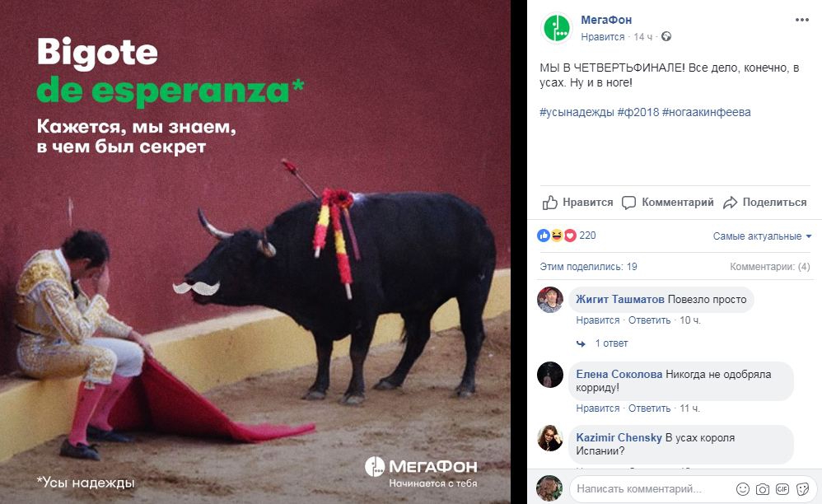
Task: Open the three-dot post options menu
Action: point(801,20)
